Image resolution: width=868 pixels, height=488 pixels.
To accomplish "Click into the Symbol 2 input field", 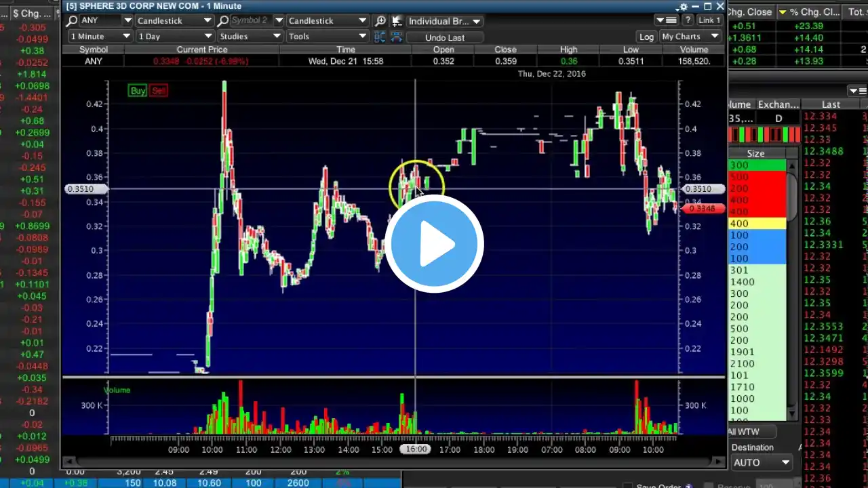I will coord(250,21).
